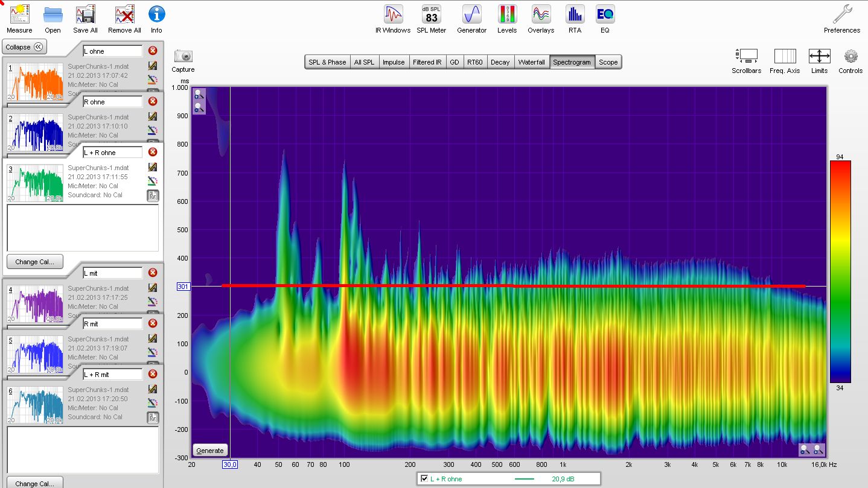
Task: Open the SPL Meter showing 83
Action: [432, 18]
